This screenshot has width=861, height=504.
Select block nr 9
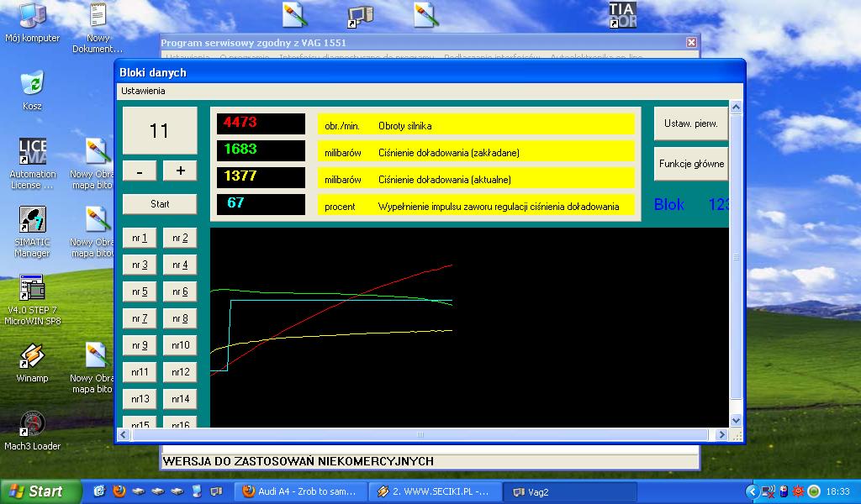140,345
